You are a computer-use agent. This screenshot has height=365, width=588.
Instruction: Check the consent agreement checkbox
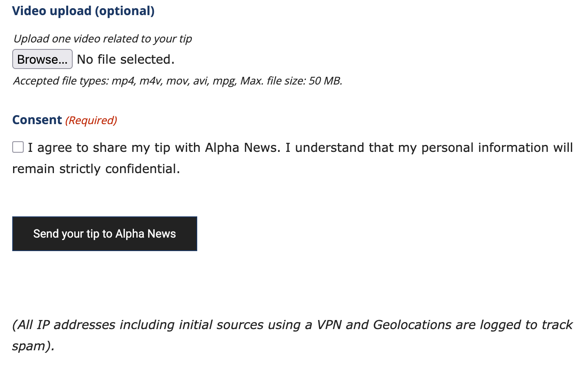click(x=18, y=147)
